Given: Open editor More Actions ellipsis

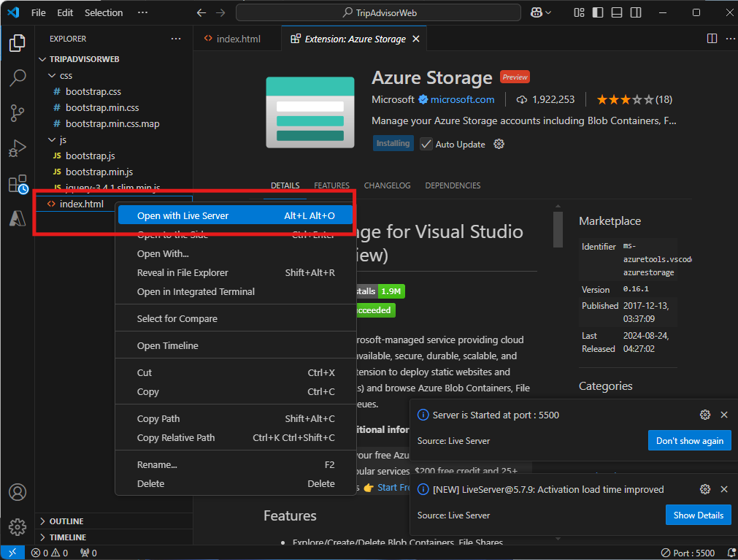Looking at the screenshot, I should [x=731, y=39].
